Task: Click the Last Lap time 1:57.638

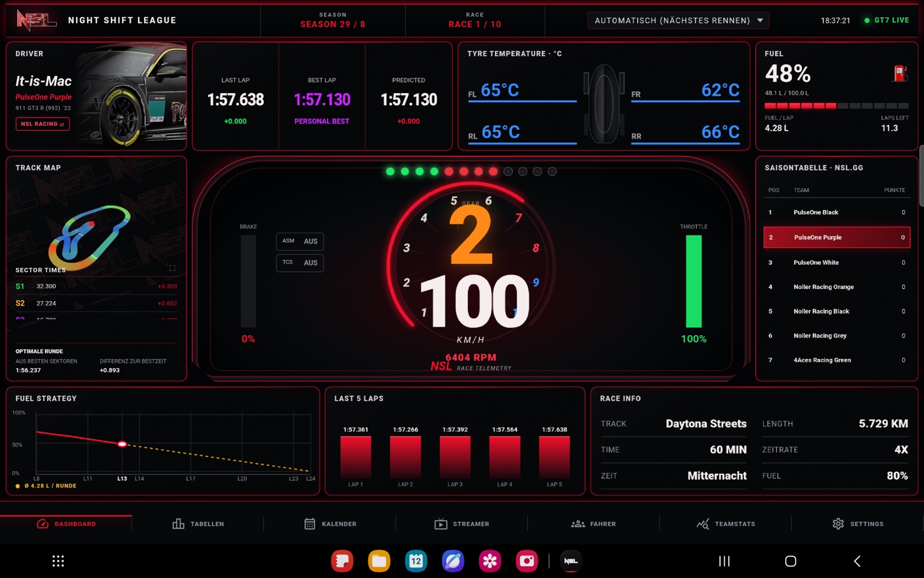Action: (236, 100)
